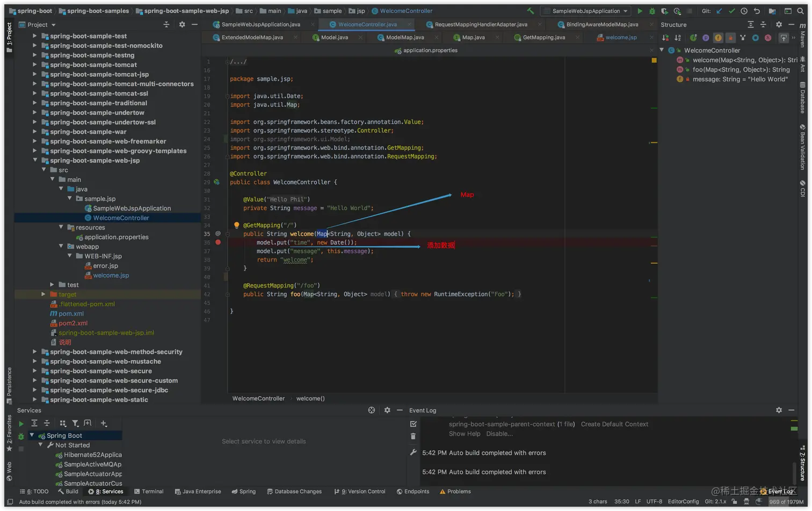
Task: Toggle the breakpoint on line 36
Action: [x=218, y=242]
